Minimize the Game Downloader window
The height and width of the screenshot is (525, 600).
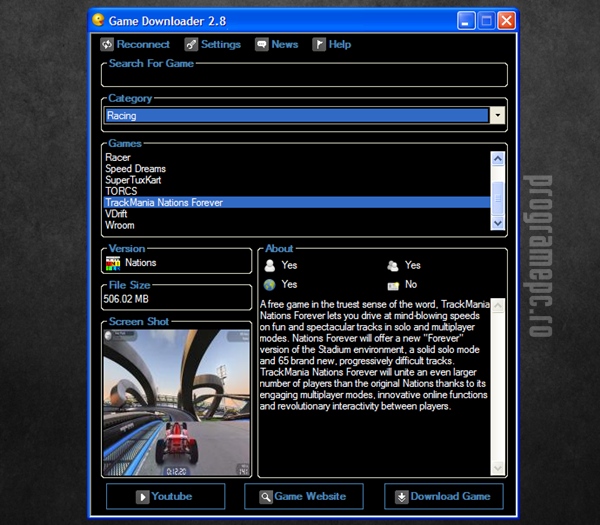[466, 21]
